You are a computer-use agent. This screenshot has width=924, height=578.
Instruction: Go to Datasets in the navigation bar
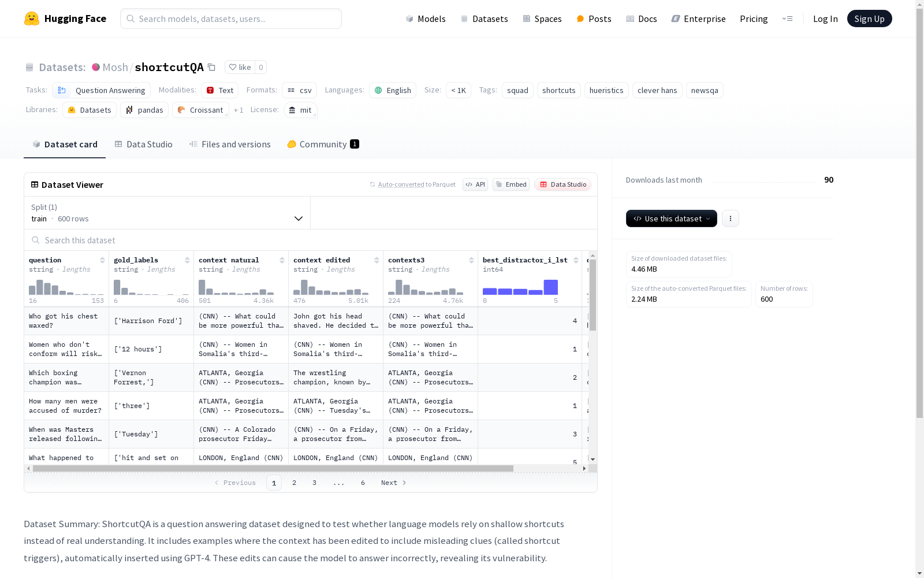pyautogui.click(x=484, y=18)
